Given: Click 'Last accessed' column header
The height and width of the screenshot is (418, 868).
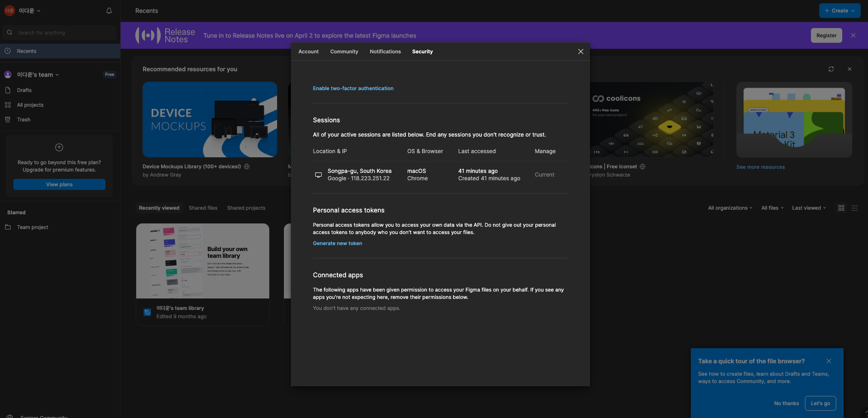Looking at the screenshot, I should (477, 151).
